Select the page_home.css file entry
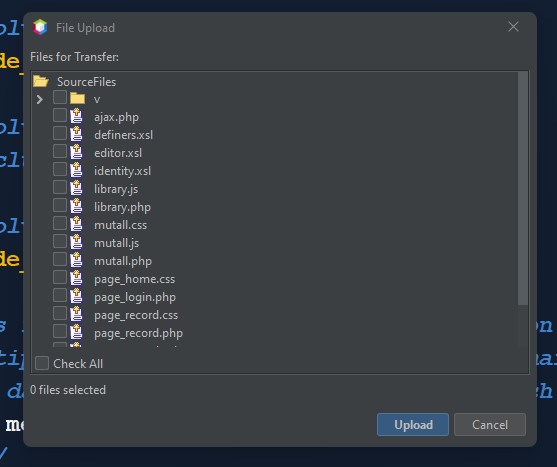This screenshot has height=467, width=557. point(135,279)
